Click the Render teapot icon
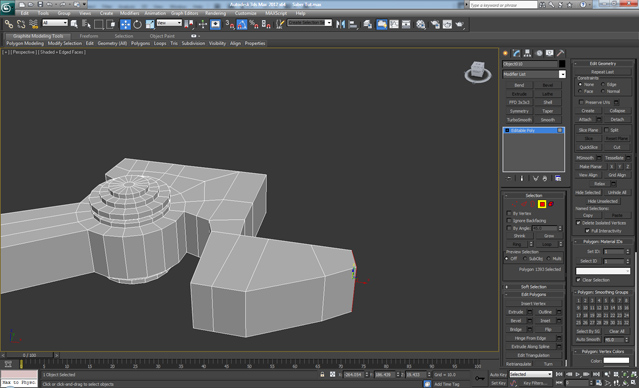 point(459,24)
